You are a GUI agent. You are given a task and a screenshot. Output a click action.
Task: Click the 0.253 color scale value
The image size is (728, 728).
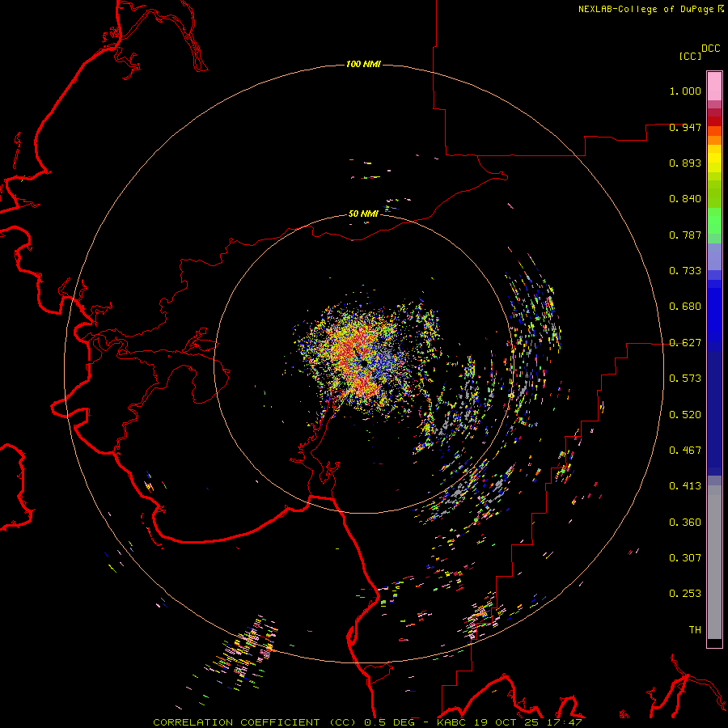[x=685, y=594]
